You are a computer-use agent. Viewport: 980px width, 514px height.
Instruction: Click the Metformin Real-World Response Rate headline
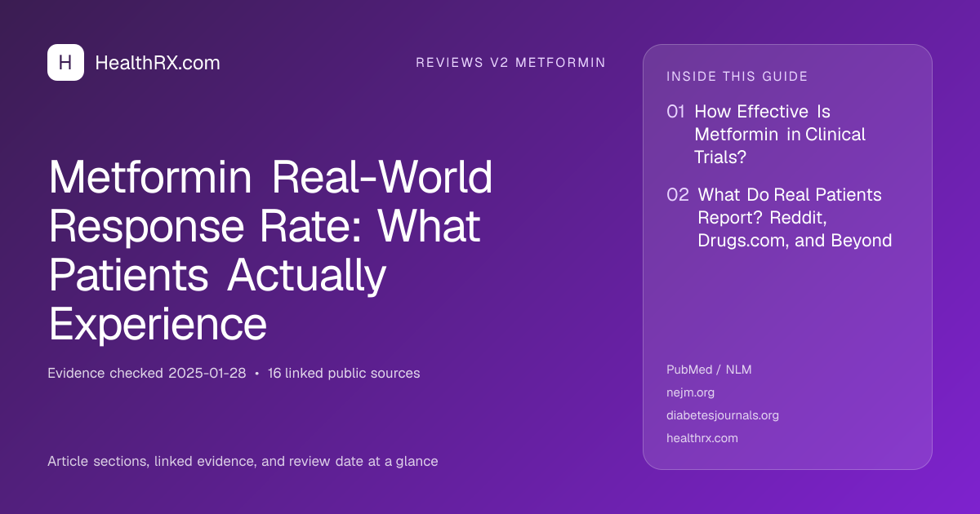[x=271, y=250]
